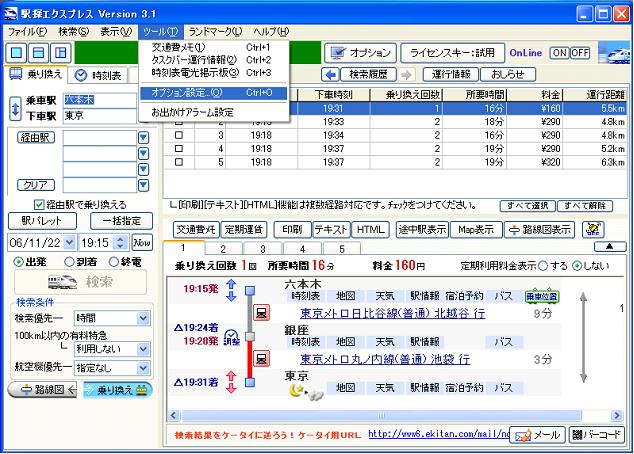Screen dimensions: 634x454
Task: Open the 駅パレット button
Action: tap(42, 221)
